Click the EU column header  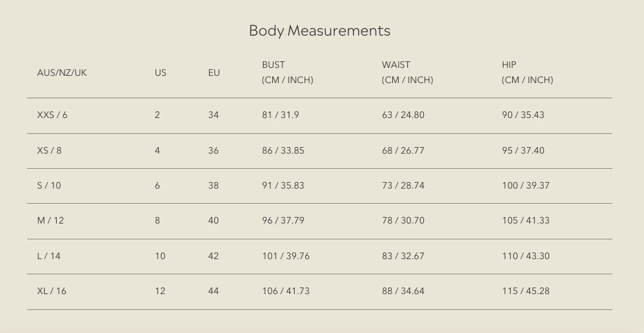coord(214,73)
